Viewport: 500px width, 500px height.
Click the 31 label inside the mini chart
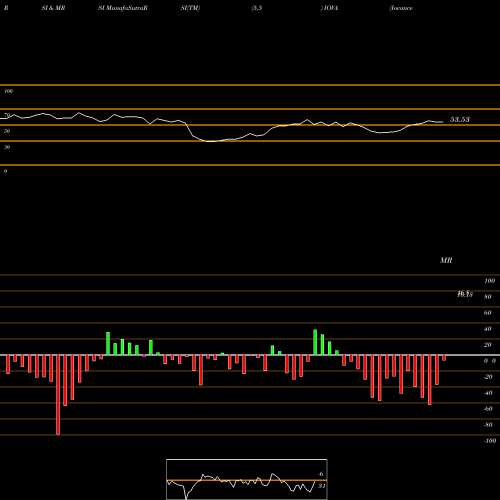[x=322, y=486]
